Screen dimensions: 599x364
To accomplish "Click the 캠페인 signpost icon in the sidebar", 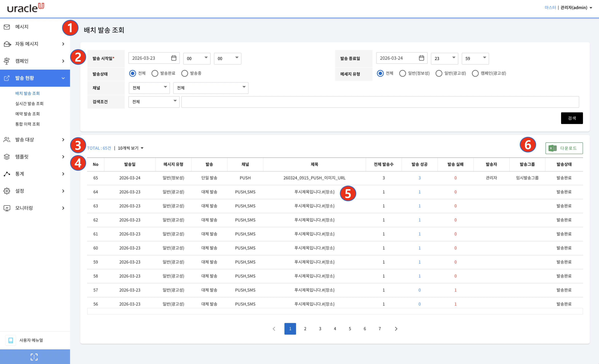I will tap(7, 61).
